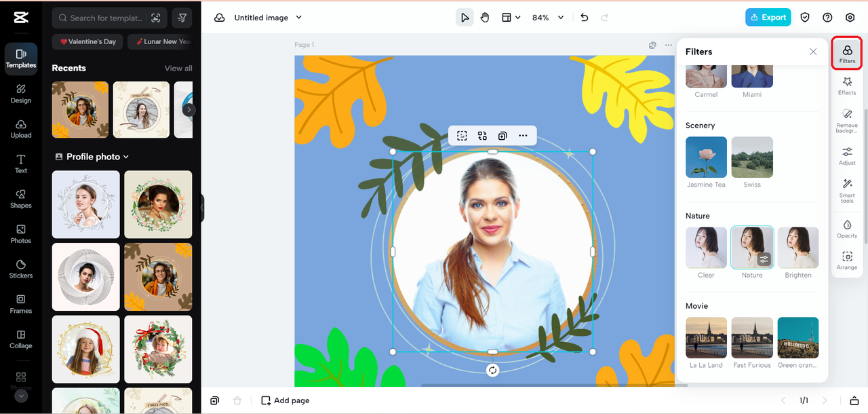The width and height of the screenshot is (868, 414).
Task: Select the Lunar New Year tag
Action: [x=160, y=41]
